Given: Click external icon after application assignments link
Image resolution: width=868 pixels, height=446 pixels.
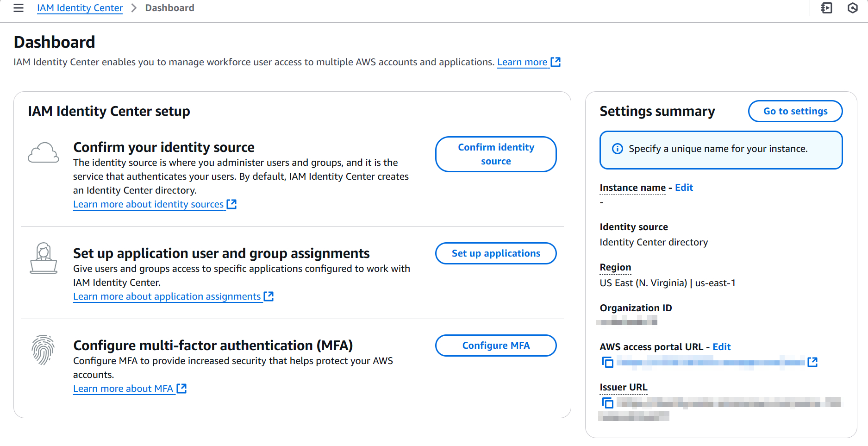Looking at the screenshot, I should (x=269, y=296).
